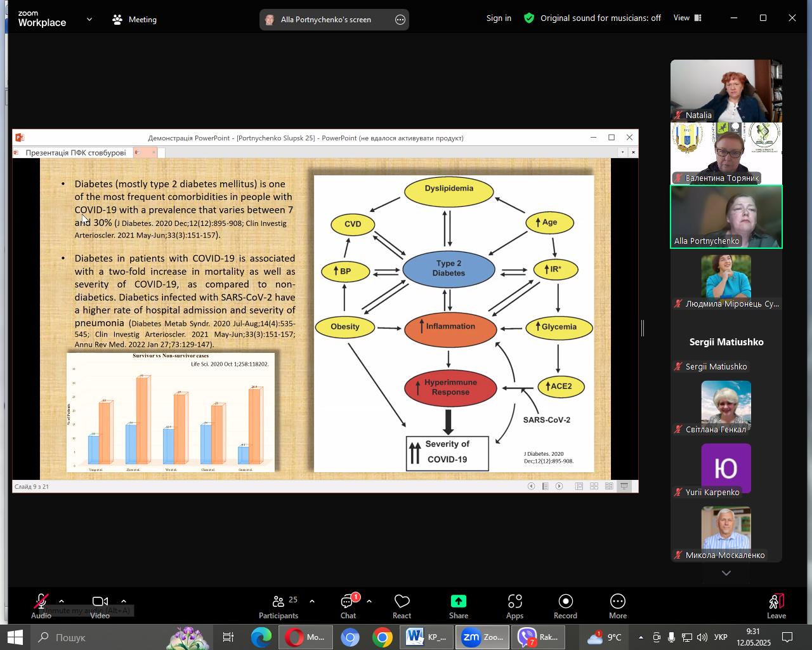The width and height of the screenshot is (812, 650).
Task: Click the Meeting tab
Action: point(134,20)
